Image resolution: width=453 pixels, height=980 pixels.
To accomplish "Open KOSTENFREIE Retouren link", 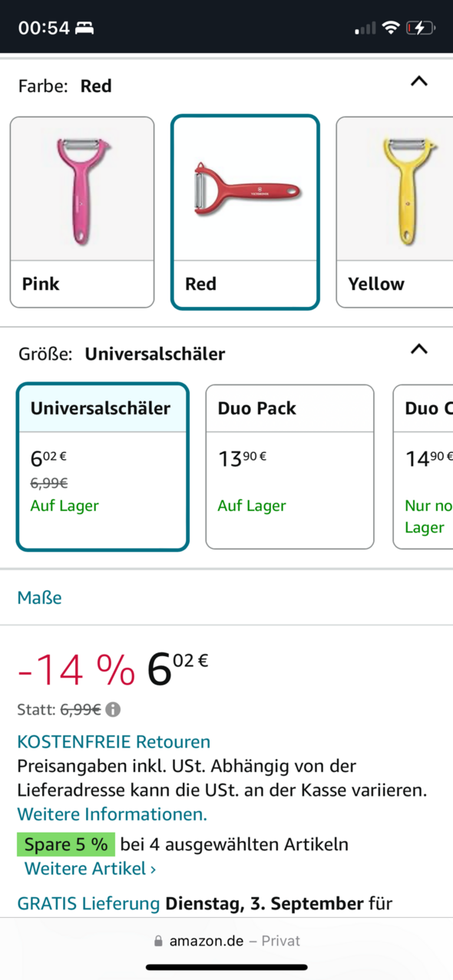I will pos(114,742).
